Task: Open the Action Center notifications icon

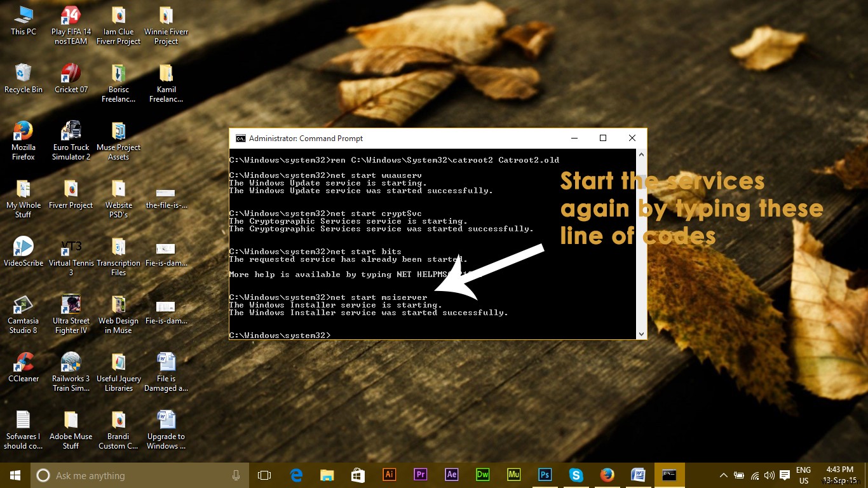Action: pyautogui.click(x=785, y=475)
